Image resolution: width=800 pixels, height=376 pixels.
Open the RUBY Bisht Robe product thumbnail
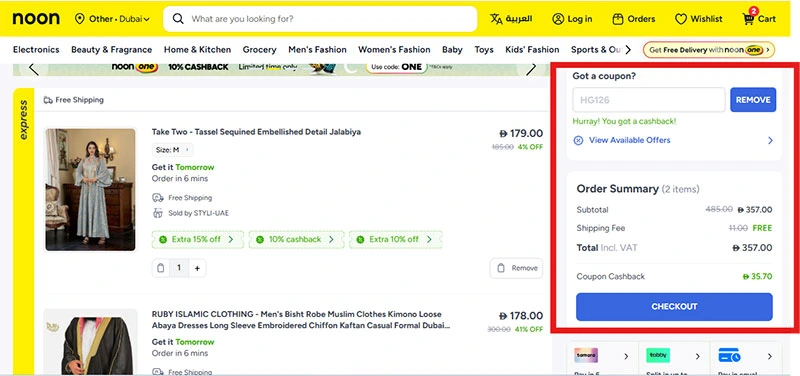90,342
